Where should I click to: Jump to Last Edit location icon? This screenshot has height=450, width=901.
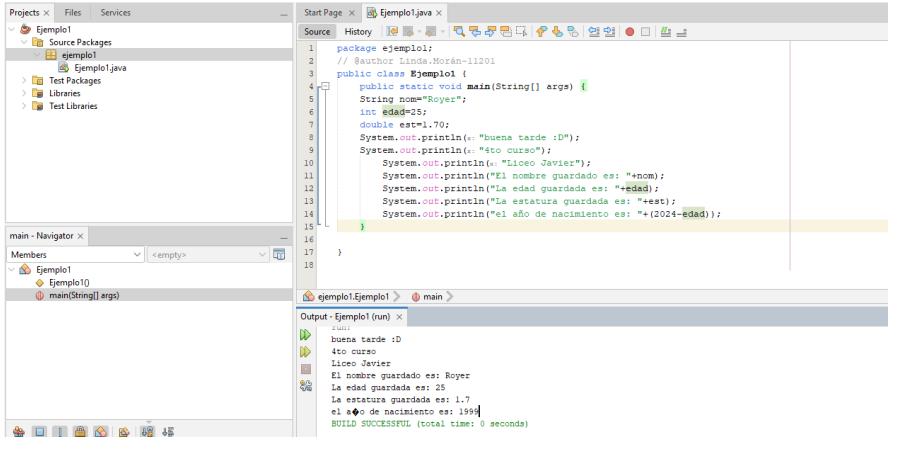point(392,32)
